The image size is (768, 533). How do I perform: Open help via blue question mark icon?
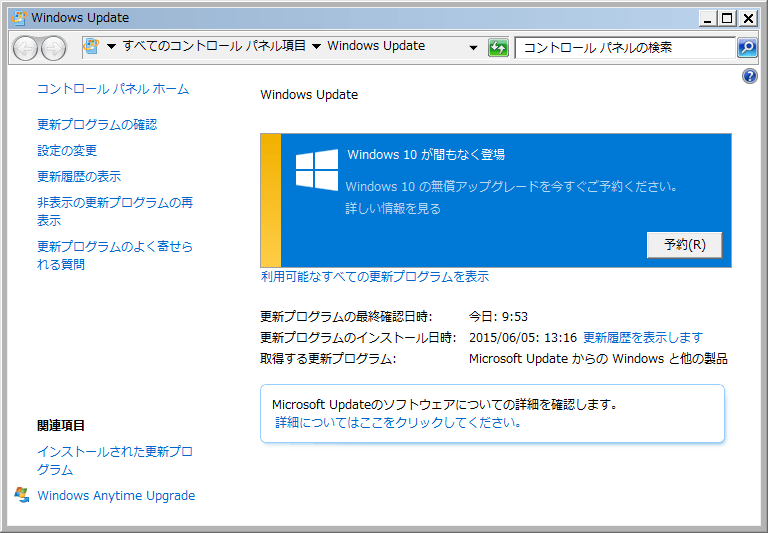click(x=749, y=76)
